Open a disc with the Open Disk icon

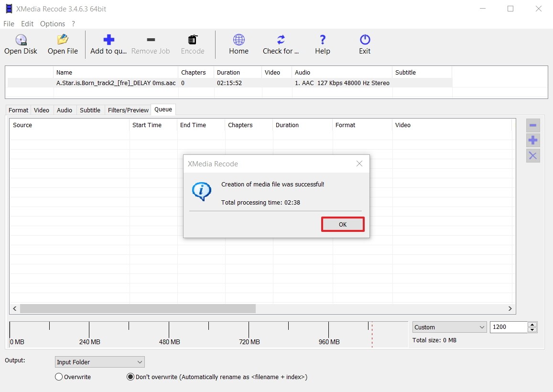tap(20, 44)
